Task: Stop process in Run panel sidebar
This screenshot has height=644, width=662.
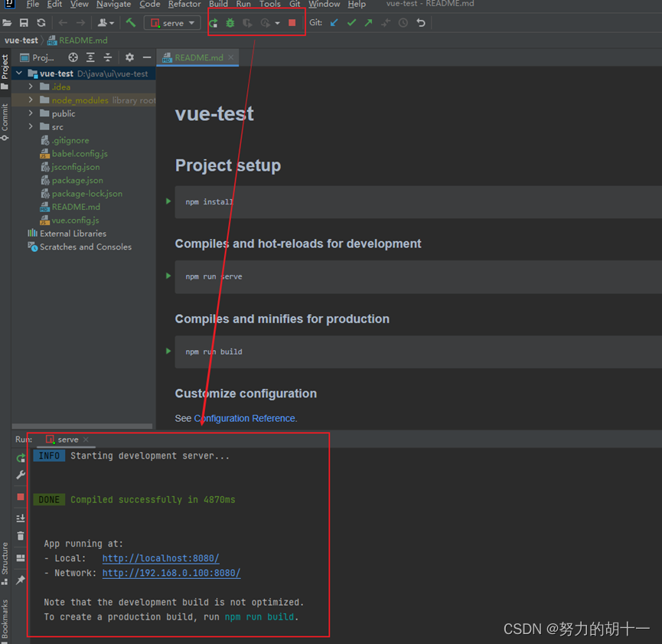Action: 20,497
